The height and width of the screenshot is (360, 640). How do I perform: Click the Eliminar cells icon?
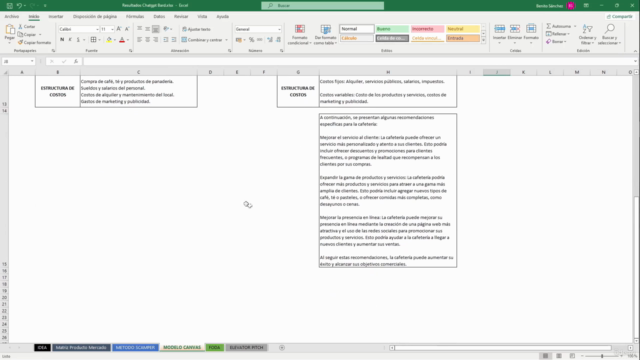click(515, 29)
